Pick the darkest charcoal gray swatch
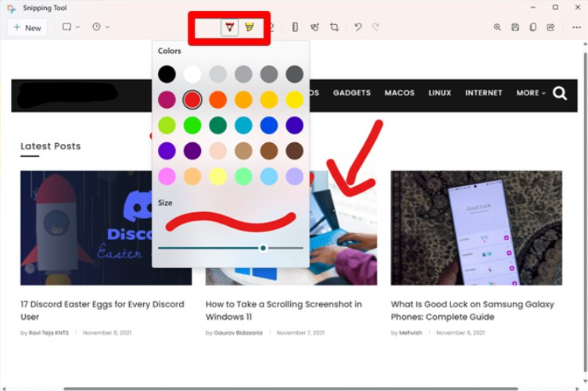The height and width of the screenshot is (391, 588). 294,74
